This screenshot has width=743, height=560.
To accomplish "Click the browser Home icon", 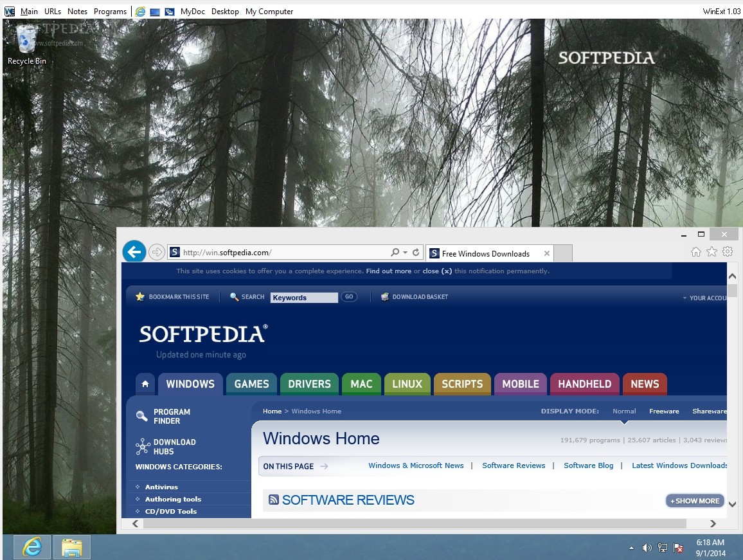I will pos(695,252).
